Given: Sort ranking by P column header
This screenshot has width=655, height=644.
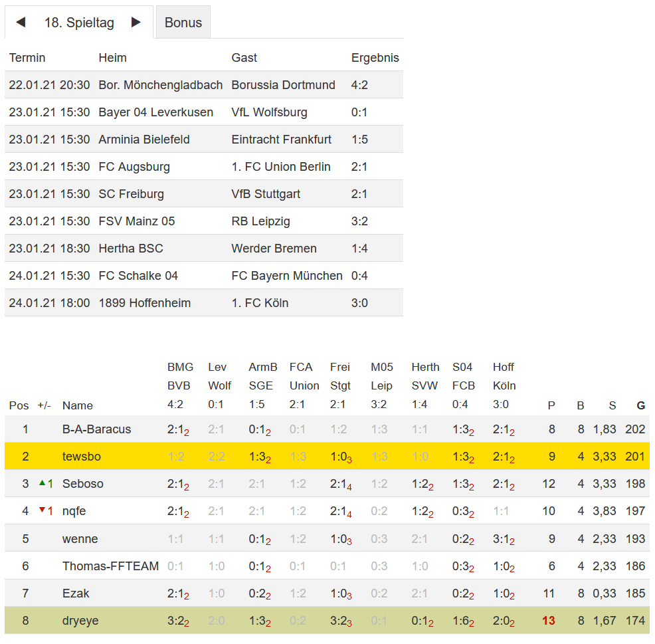Looking at the screenshot, I should click(x=551, y=405).
